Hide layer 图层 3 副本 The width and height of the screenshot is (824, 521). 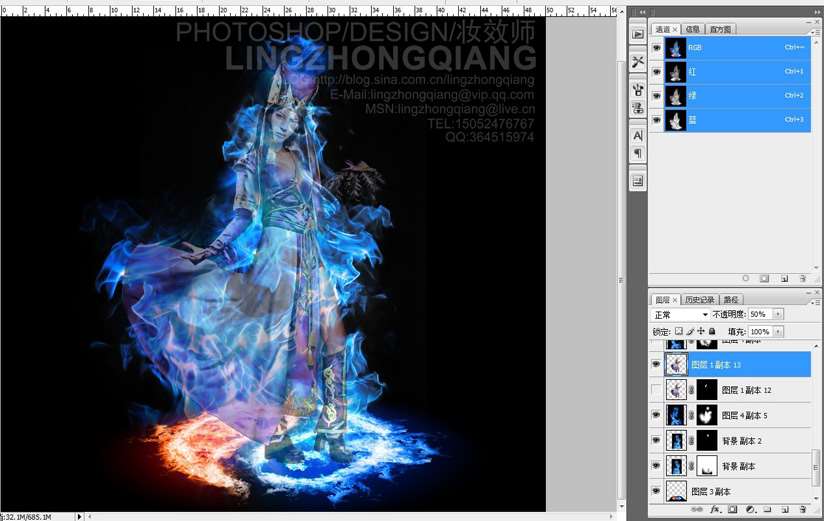pyautogui.click(x=656, y=491)
